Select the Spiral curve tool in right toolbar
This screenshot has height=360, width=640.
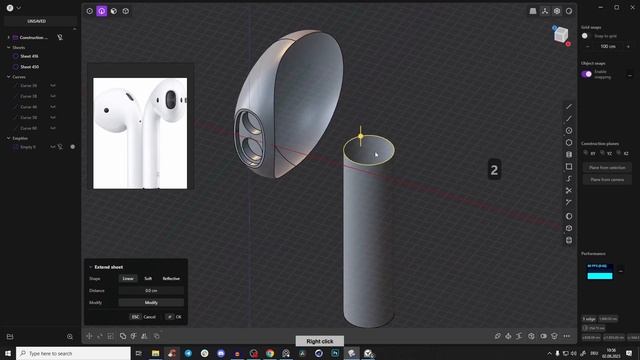tap(569, 179)
